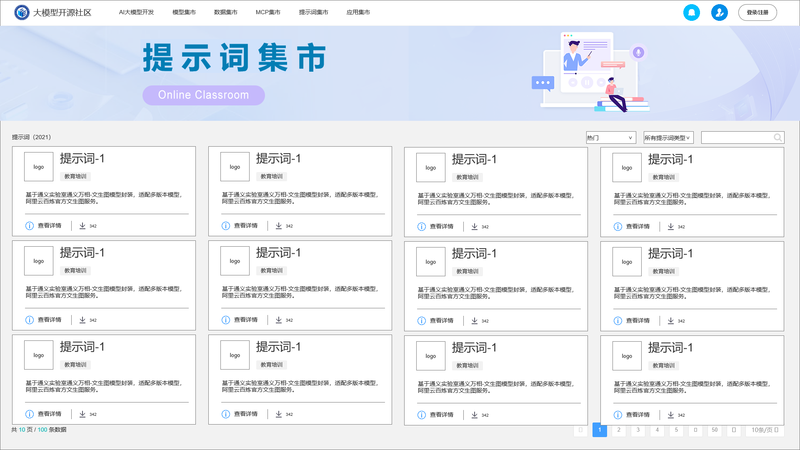The image size is (800, 450).
Task: Click the 大模型开源社区 logo icon
Action: (x=20, y=12)
